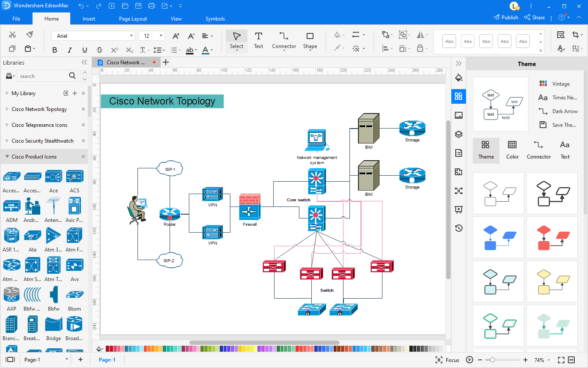Open the Layers panel in right sidebar
Viewport: 588px width, 368px height.
tap(459, 134)
